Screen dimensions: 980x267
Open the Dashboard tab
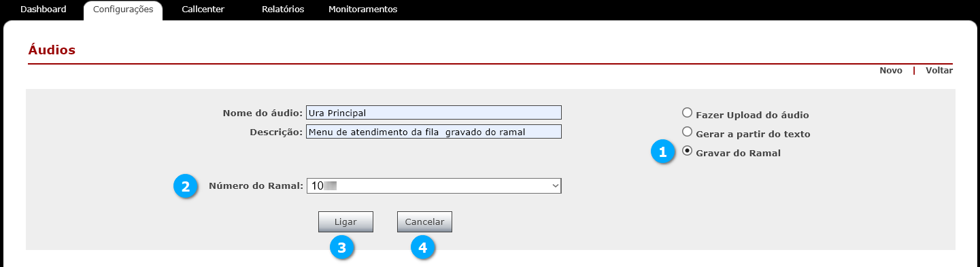pyautogui.click(x=44, y=10)
